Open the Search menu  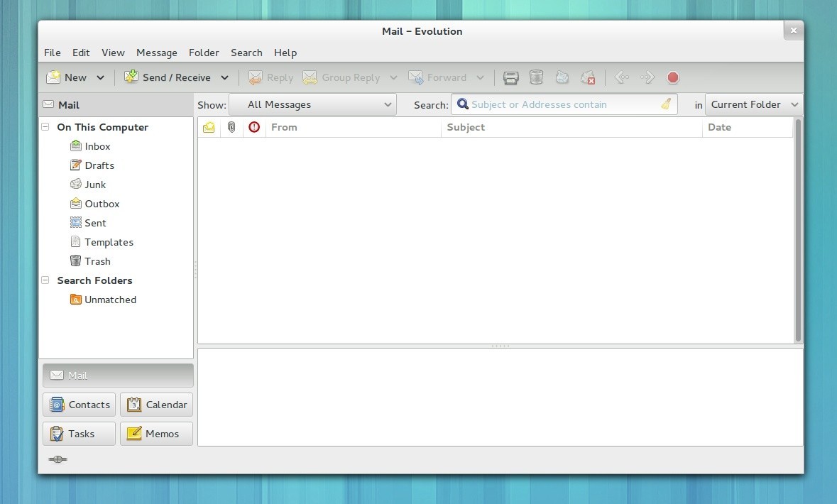pos(246,53)
